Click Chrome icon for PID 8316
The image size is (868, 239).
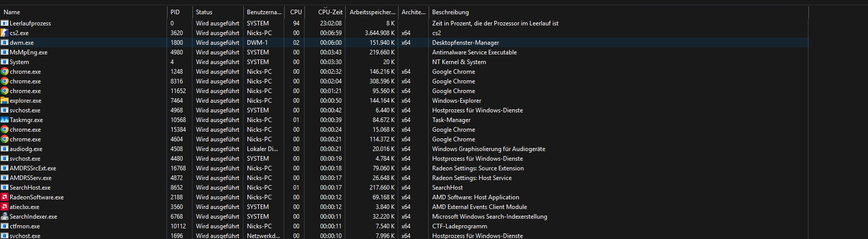5,81
